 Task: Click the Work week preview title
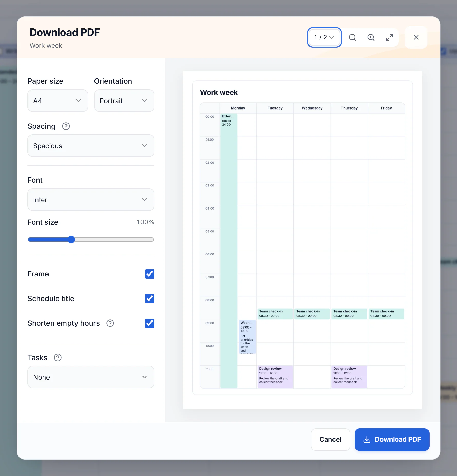coord(219,92)
